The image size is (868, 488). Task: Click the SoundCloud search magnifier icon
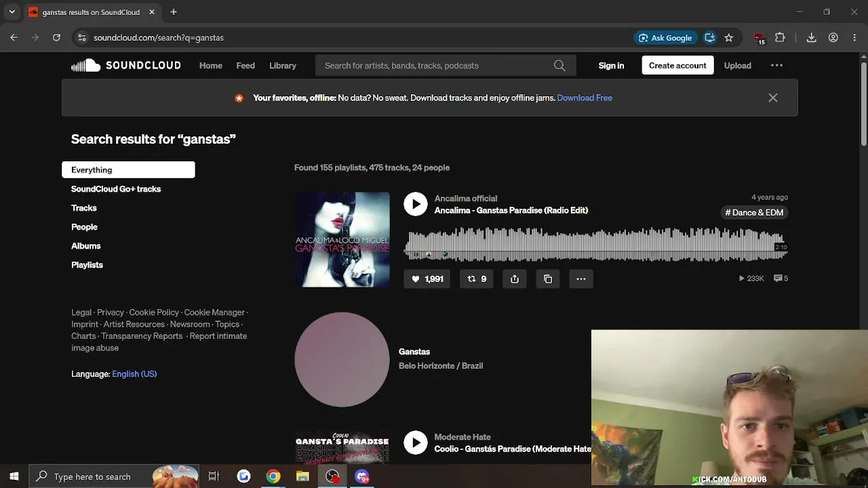pyautogui.click(x=559, y=66)
